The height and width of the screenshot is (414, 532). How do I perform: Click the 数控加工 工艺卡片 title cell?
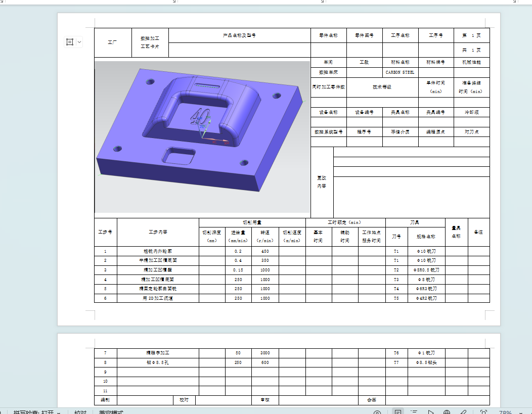click(x=150, y=42)
